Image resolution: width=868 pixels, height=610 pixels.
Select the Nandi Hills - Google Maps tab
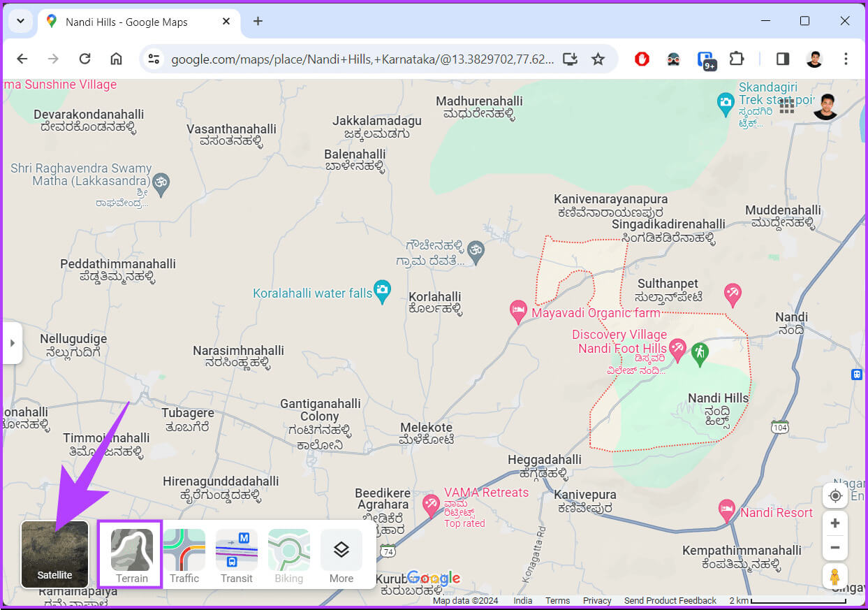point(138,22)
